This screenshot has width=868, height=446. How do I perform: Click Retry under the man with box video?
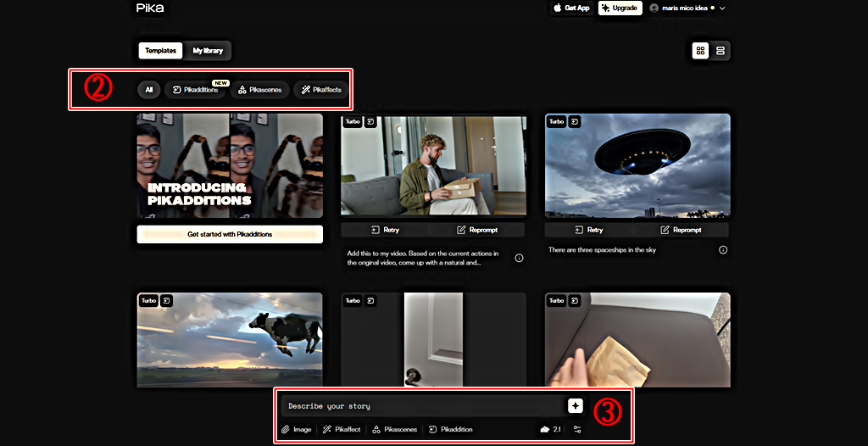click(386, 230)
